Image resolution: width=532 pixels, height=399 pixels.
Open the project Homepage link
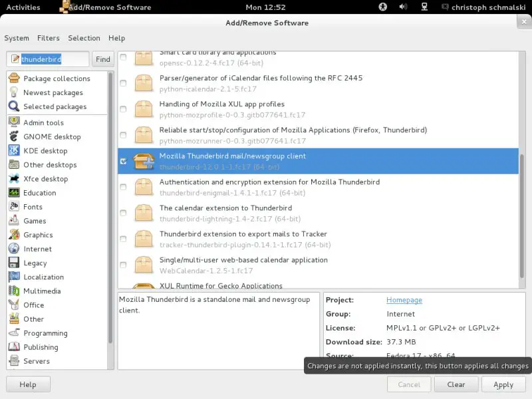pyautogui.click(x=404, y=300)
